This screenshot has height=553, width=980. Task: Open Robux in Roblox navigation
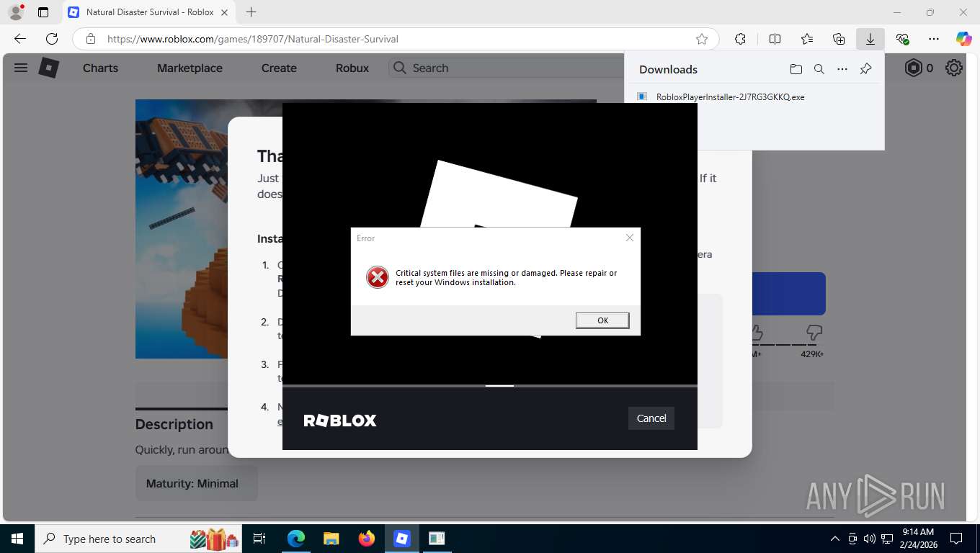[x=352, y=68]
